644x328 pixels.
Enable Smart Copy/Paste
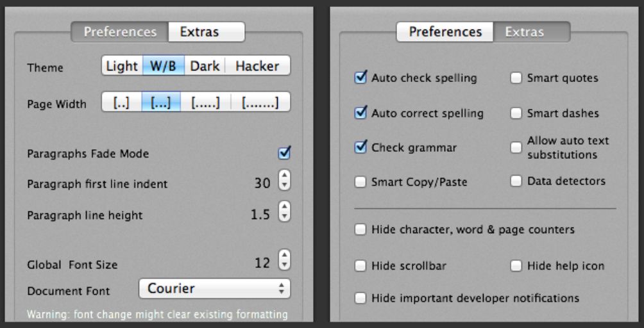(360, 182)
